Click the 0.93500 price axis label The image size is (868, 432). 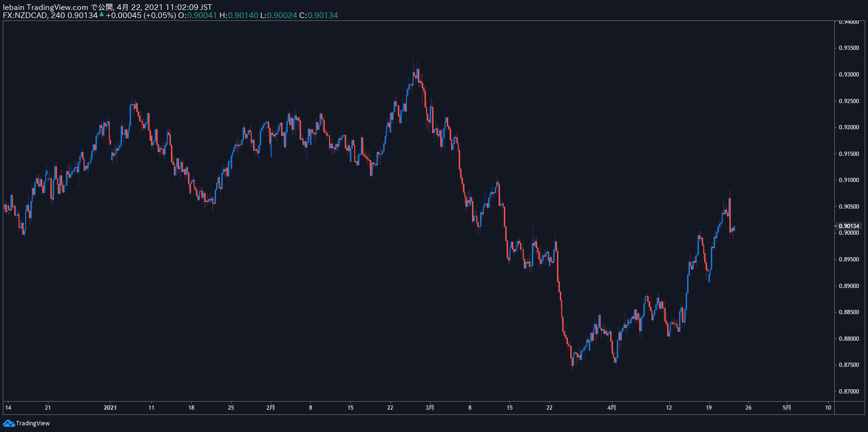pos(849,48)
